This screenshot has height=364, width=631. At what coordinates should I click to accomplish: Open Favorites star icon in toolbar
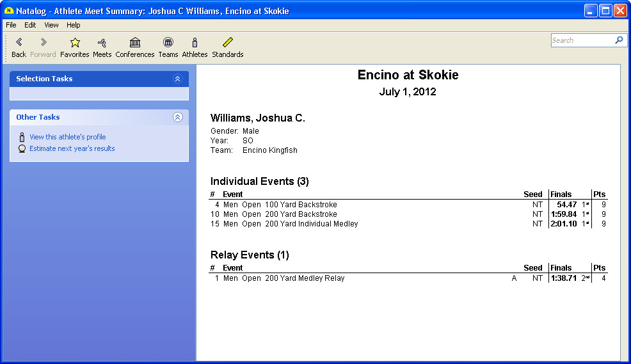75,43
